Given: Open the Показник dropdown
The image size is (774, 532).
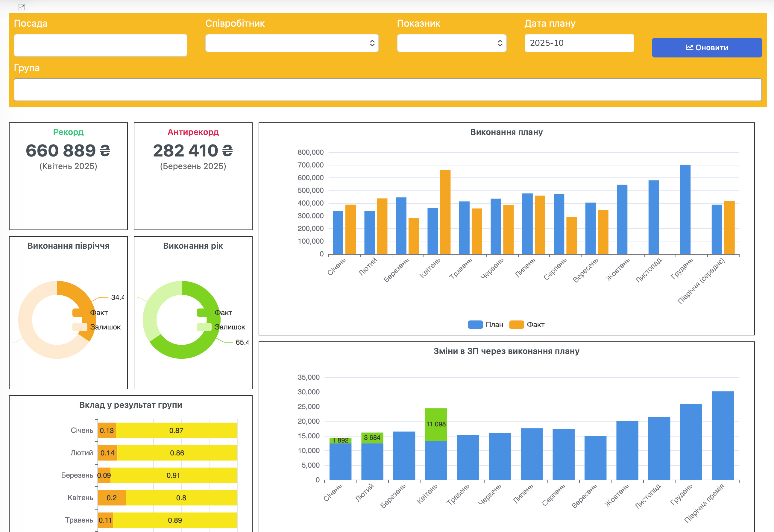Looking at the screenshot, I should 451,43.
